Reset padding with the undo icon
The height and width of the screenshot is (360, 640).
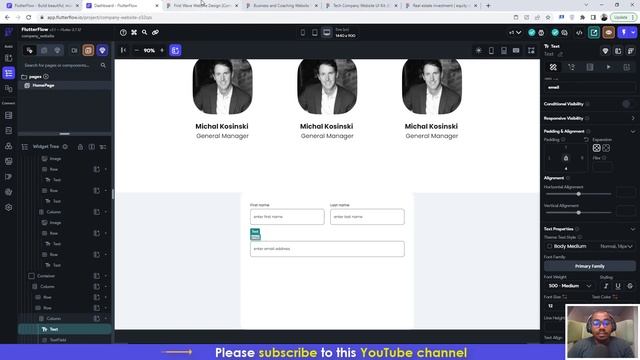pyautogui.click(x=586, y=140)
